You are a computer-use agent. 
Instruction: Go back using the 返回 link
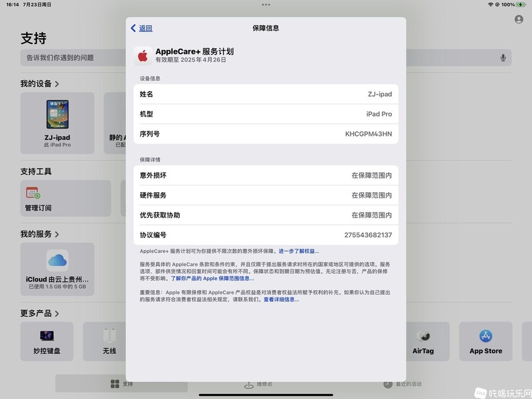pyautogui.click(x=146, y=28)
